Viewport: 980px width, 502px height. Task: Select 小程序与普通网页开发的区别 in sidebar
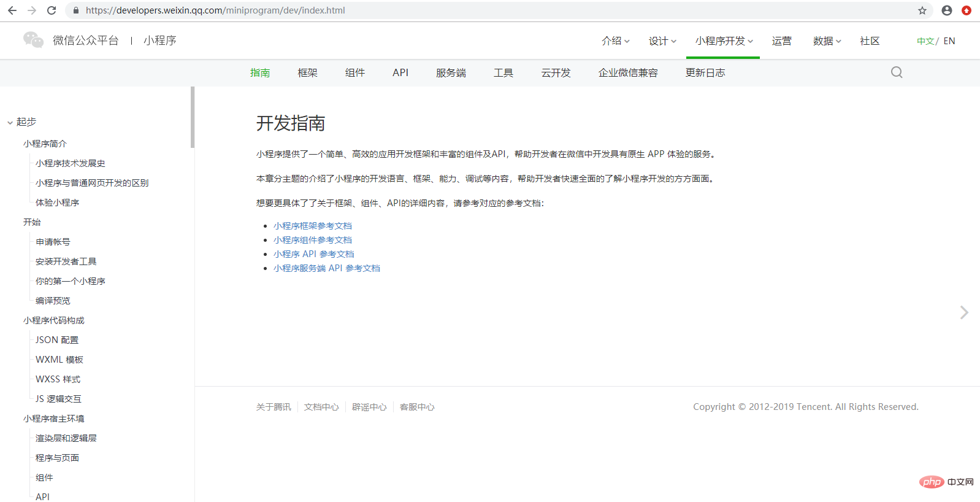pos(92,183)
